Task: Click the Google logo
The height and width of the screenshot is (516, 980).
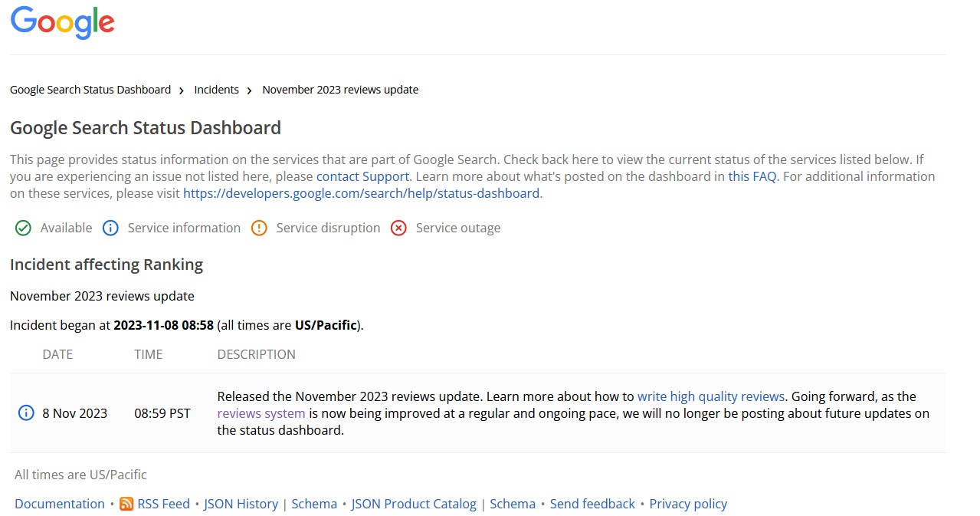Action: tap(62, 22)
